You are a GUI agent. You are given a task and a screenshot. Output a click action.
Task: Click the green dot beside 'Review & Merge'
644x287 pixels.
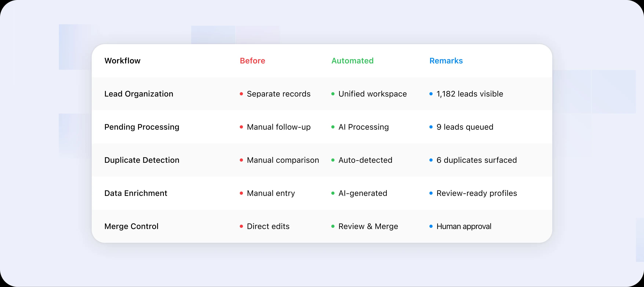(333, 226)
